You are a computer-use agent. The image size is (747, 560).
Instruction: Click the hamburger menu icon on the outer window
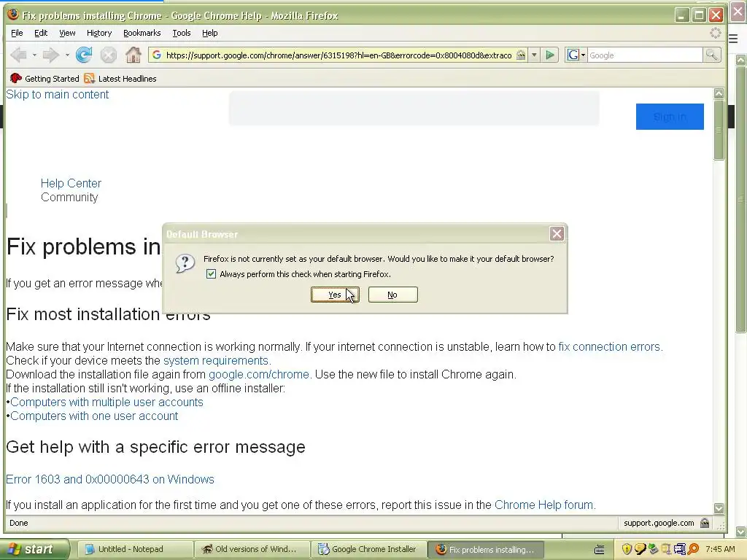(733, 39)
